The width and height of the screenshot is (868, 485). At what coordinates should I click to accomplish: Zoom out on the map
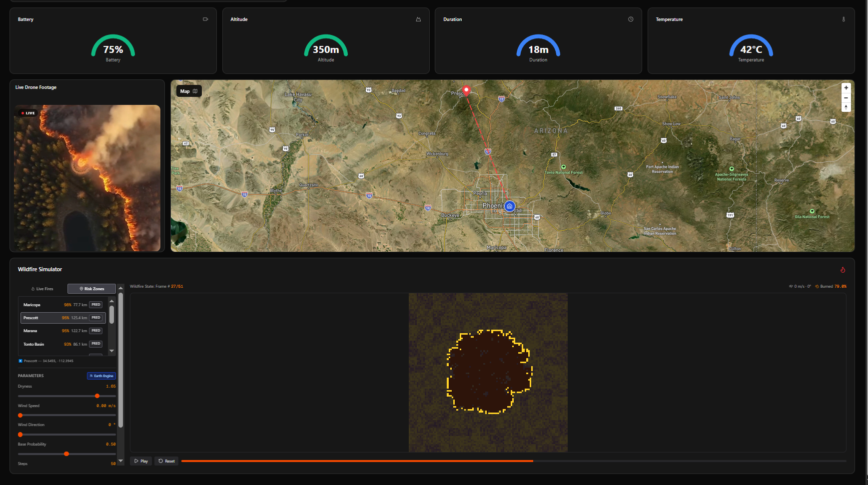tap(846, 97)
